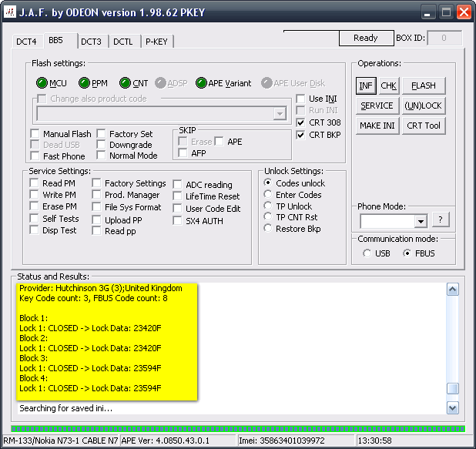476x449 pixels.
Task: Uncheck the CRT 308 checkbox
Action: [x=300, y=122]
